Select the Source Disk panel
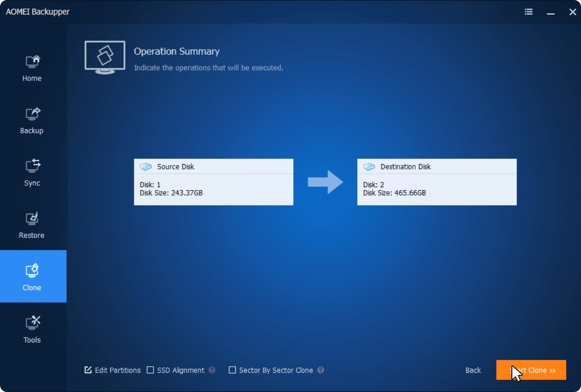The image size is (581, 392). [x=213, y=182]
